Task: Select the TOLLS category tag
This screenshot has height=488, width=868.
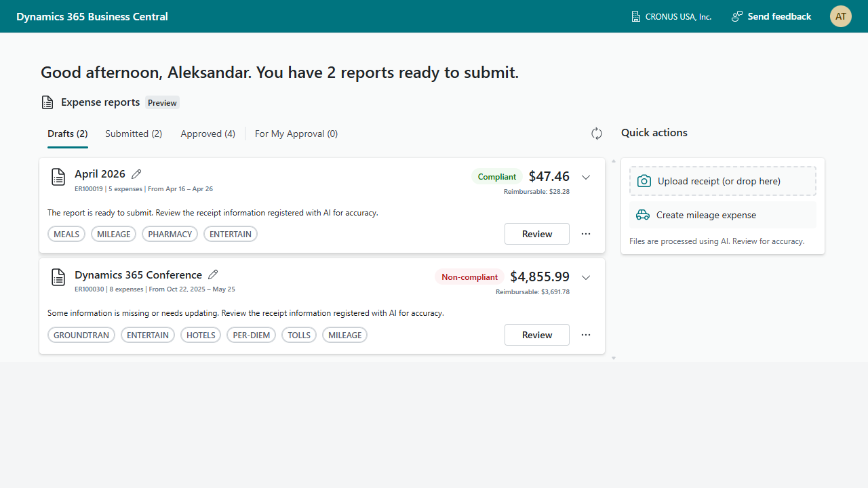Action: point(299,335)
